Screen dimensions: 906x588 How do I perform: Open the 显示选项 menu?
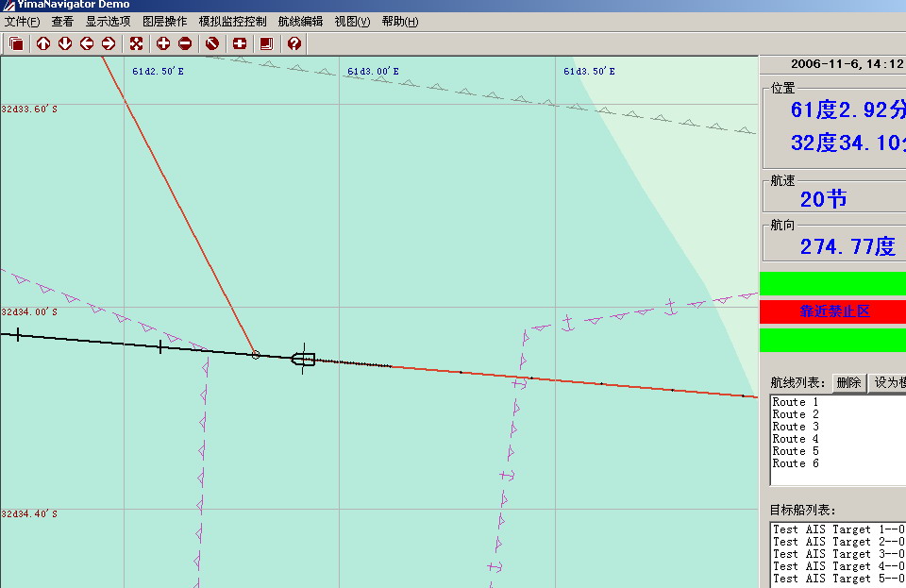(108, 22)
